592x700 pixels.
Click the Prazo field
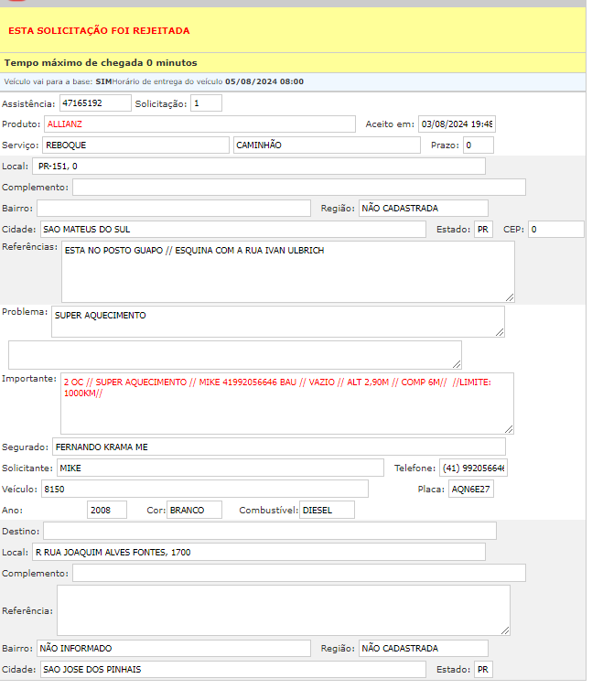[478, 145]
